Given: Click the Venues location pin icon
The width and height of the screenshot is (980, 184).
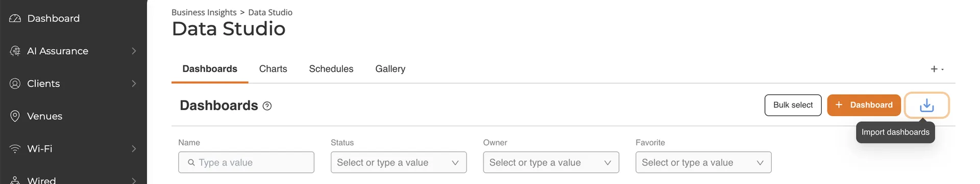Looking at the screenshot, I should point(15,116).
